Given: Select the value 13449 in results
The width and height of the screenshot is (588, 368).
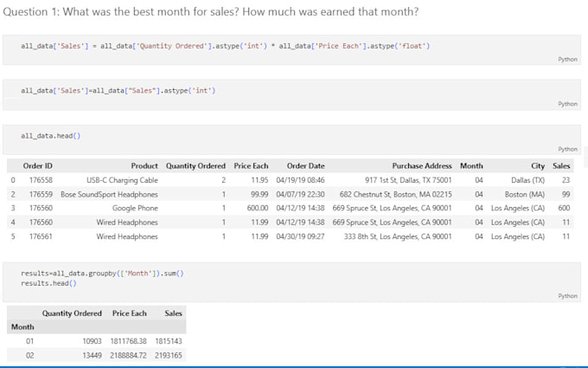Looking at the screenshot, I should click(x=93, y=356).
